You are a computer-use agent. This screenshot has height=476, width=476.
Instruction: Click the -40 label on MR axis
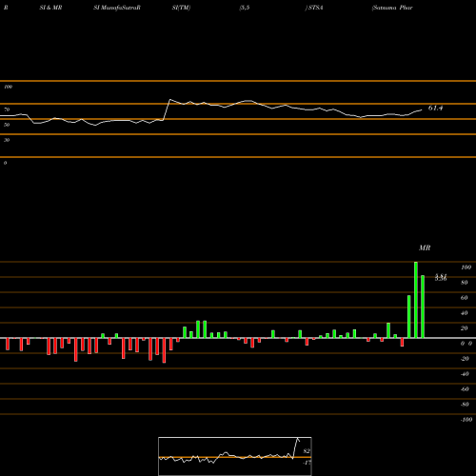tap(465, 374)
